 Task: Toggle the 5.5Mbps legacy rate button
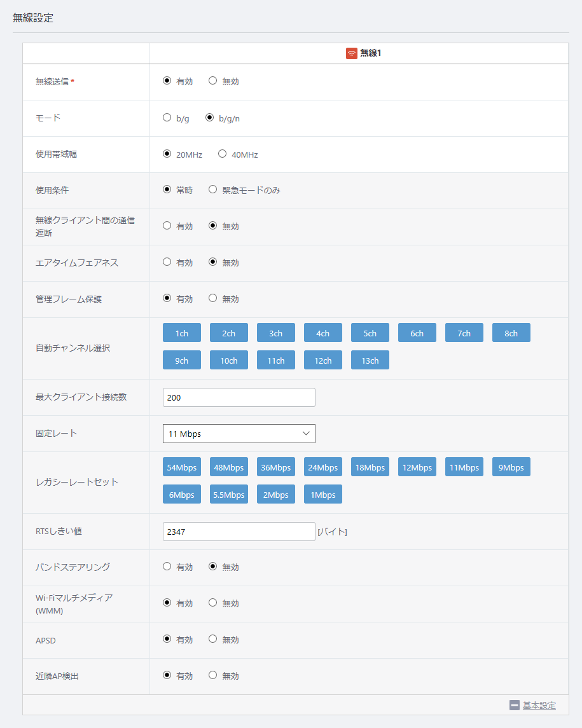[x=228, y=495]
